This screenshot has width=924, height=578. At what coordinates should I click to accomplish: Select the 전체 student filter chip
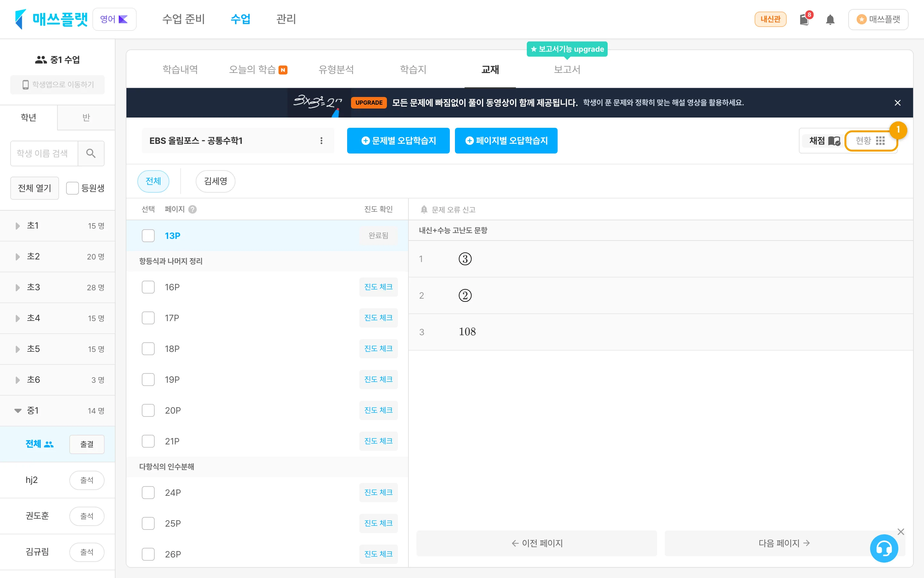pos(153,181)
